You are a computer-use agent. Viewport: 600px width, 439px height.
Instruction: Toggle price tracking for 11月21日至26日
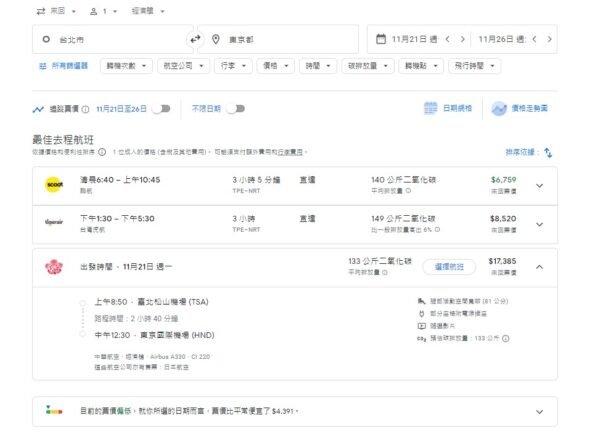[x=161, y=109]
